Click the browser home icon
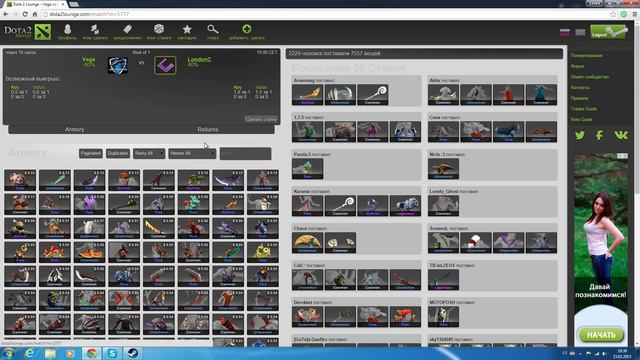The height and width of the screenshot is (360, 640). (35, 14)
